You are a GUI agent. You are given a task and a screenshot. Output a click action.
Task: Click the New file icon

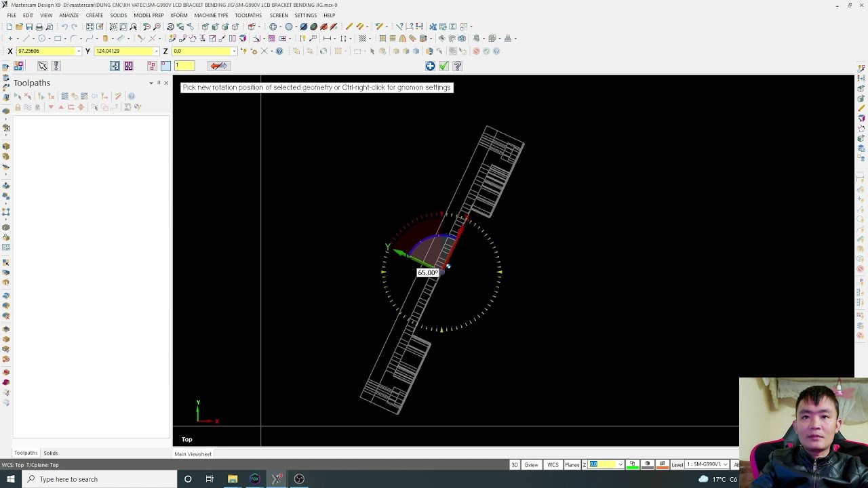9,26
